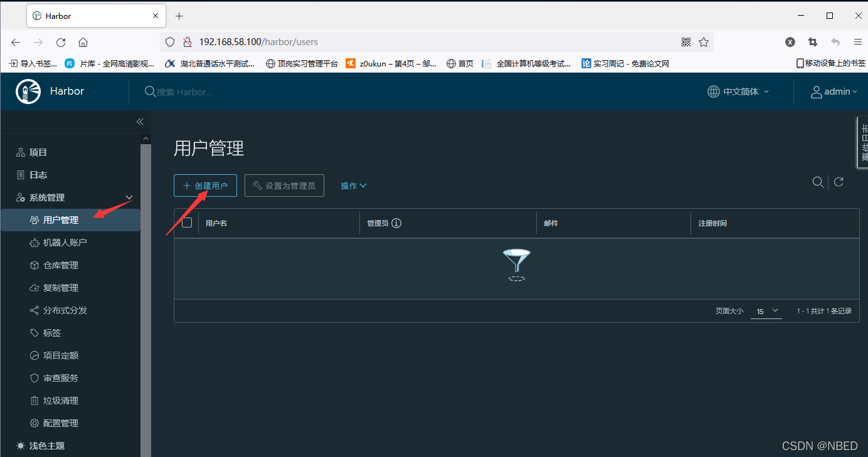Screen dimensions: 868x457
Task: Open the admin account menu
Action: point(834,91)
